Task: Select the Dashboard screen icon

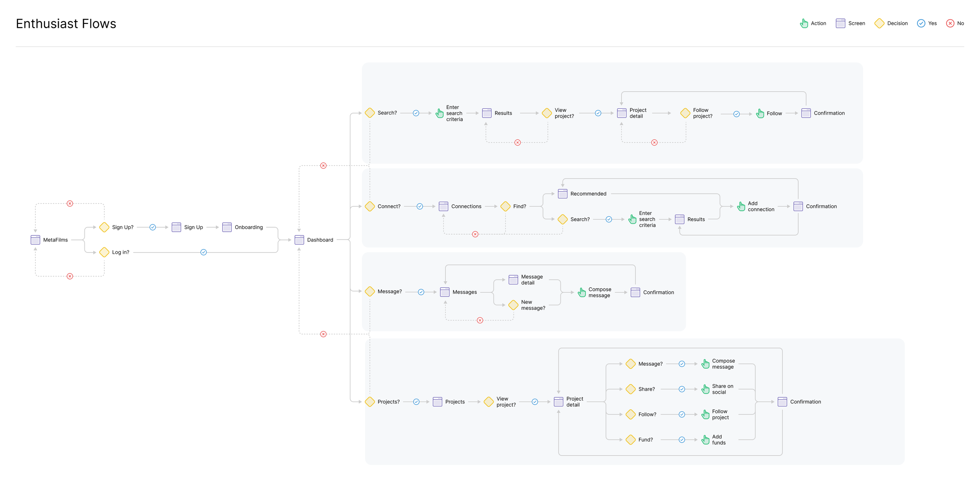Action: (x=299, y=240)
